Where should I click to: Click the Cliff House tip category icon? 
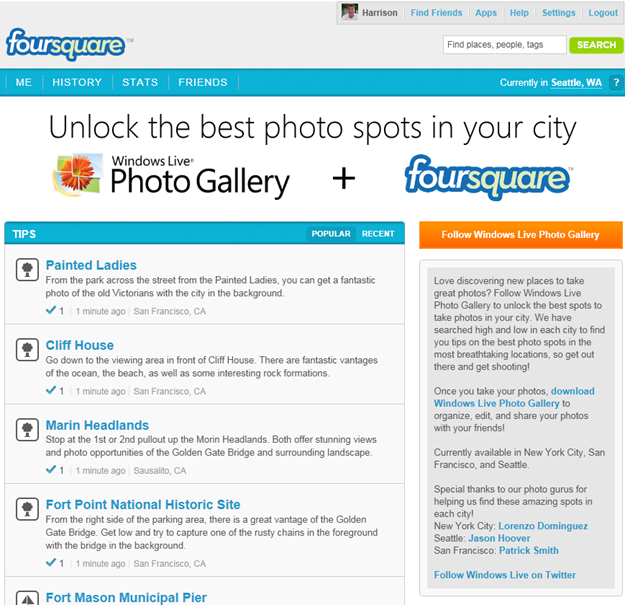[27, 350]
